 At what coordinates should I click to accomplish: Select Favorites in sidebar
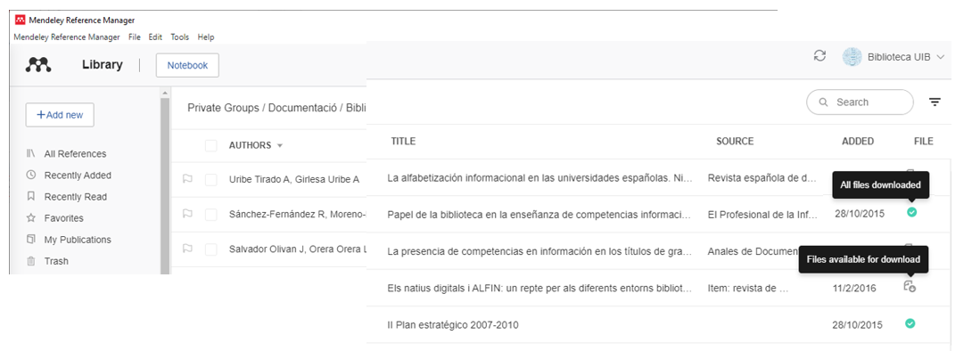click(63, 218)
